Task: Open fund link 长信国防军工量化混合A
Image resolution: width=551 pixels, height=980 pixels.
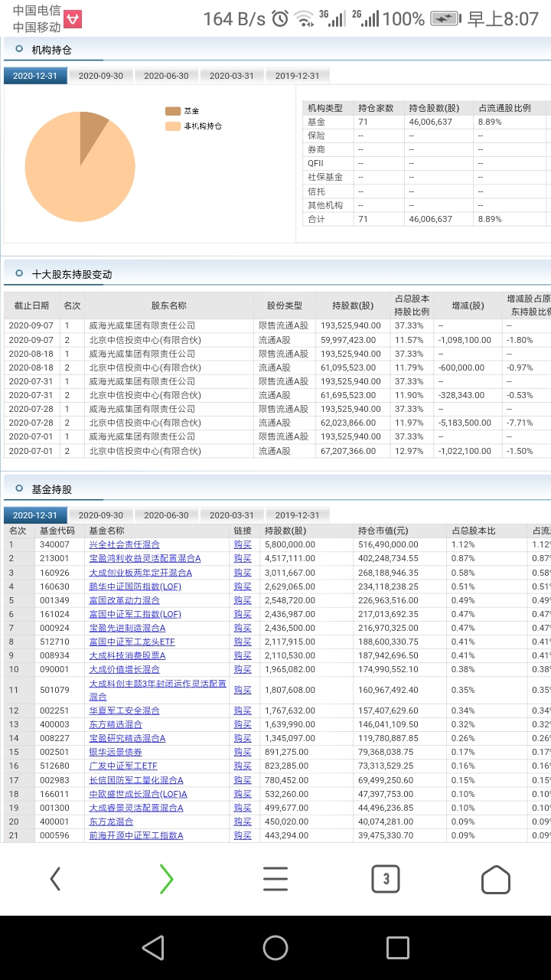Action: click(x=137, y=780)
